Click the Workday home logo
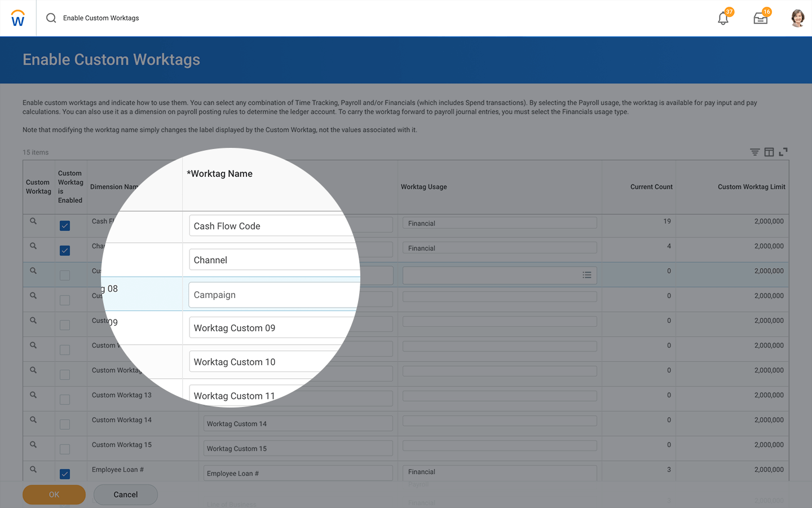The height and width of the screenshot is (508, 812). (18, 18)
